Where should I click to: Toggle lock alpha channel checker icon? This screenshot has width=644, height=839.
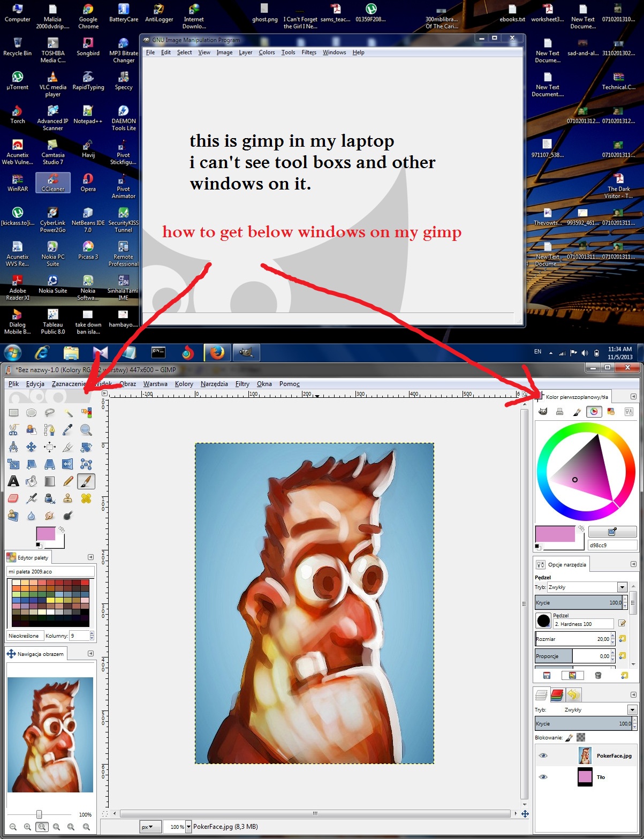581,738
